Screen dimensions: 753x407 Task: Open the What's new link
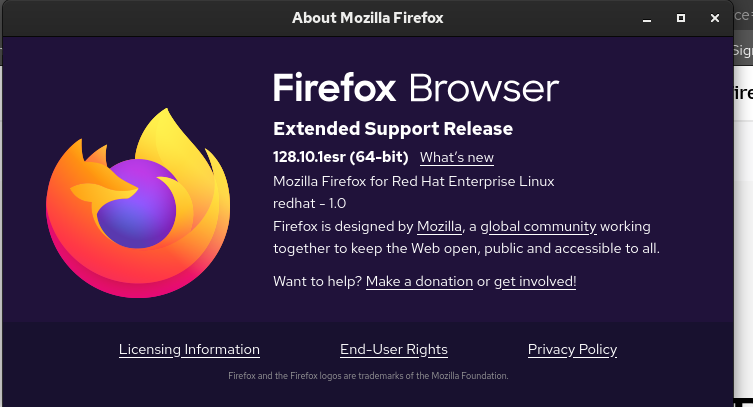tap(457, 157)
